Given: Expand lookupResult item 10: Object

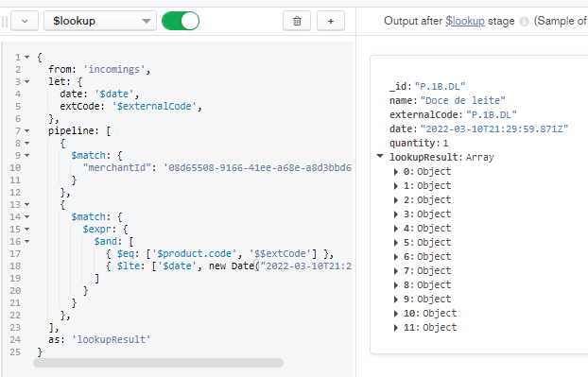Looking at the screenshot, I should click(x=396, y=314).
